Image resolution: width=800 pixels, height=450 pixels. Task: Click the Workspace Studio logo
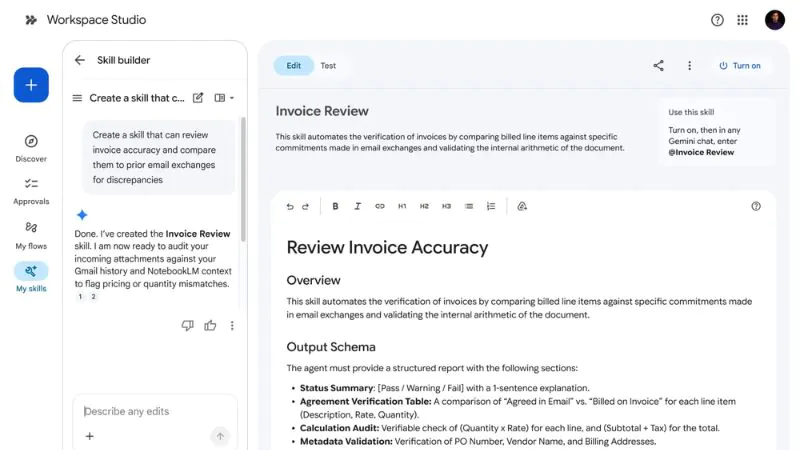(x=85, y=20)
